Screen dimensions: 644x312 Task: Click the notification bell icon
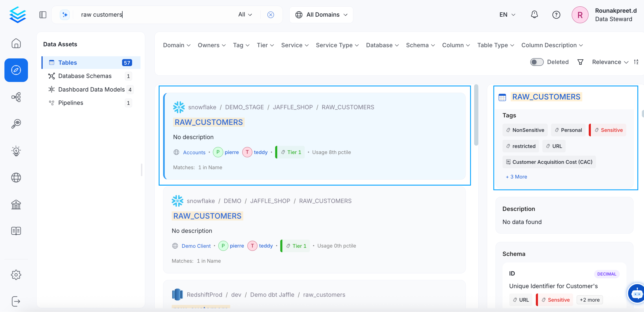pyautogui.click(x=534, y=14)
